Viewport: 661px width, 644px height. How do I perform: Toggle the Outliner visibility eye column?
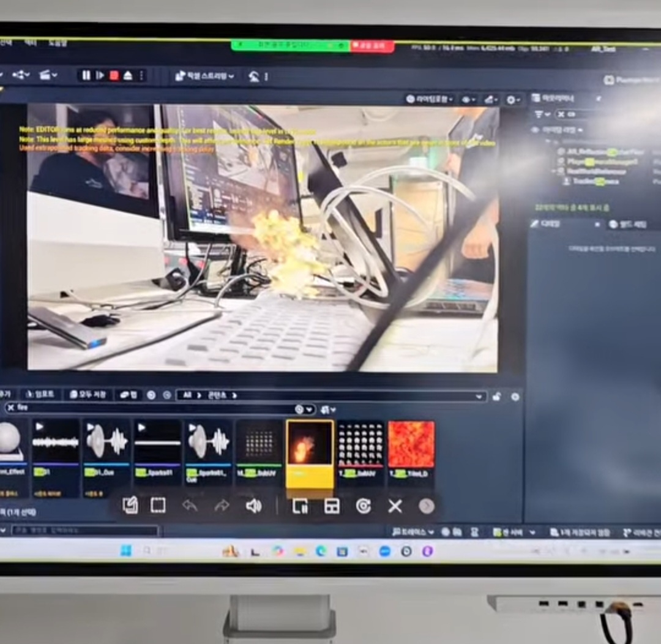(x=536, y=130)
